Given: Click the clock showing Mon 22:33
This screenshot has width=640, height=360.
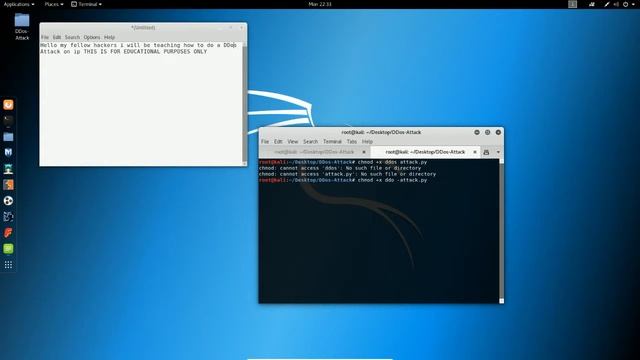Looking at the screenshot, I should [320, 4].
